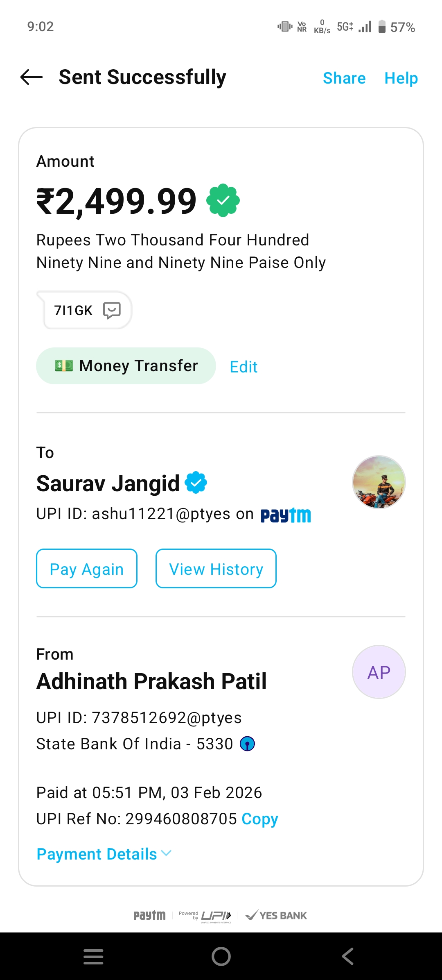Tap the State Bank of India logo
442x980 pixels.
click(x=247, y=744)
